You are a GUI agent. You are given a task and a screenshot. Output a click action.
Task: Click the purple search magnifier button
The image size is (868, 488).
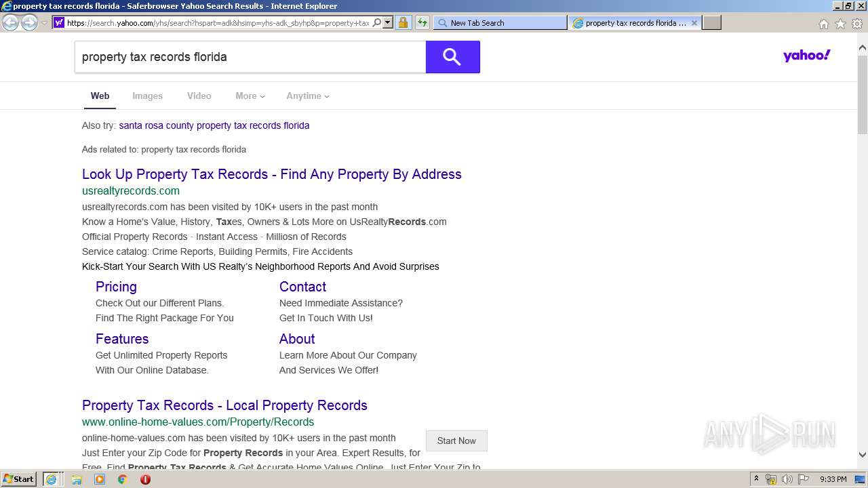click(452, 57)
